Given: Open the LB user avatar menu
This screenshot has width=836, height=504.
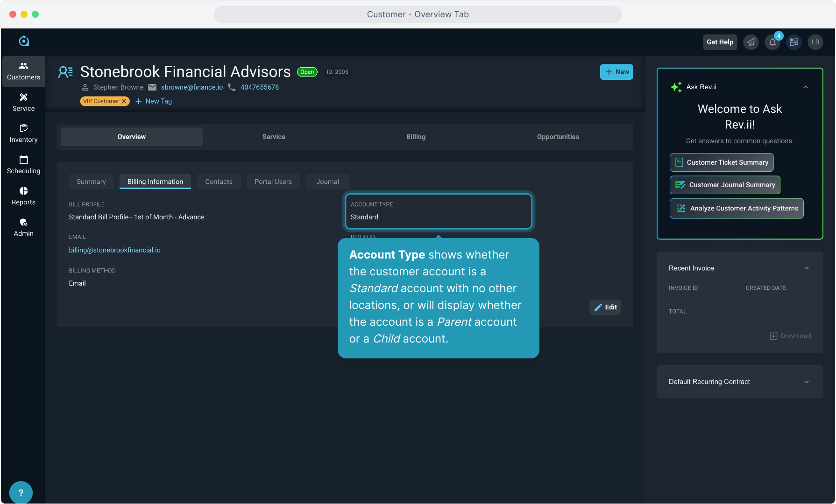Looking at the screenshot, I should pos(815,42).
